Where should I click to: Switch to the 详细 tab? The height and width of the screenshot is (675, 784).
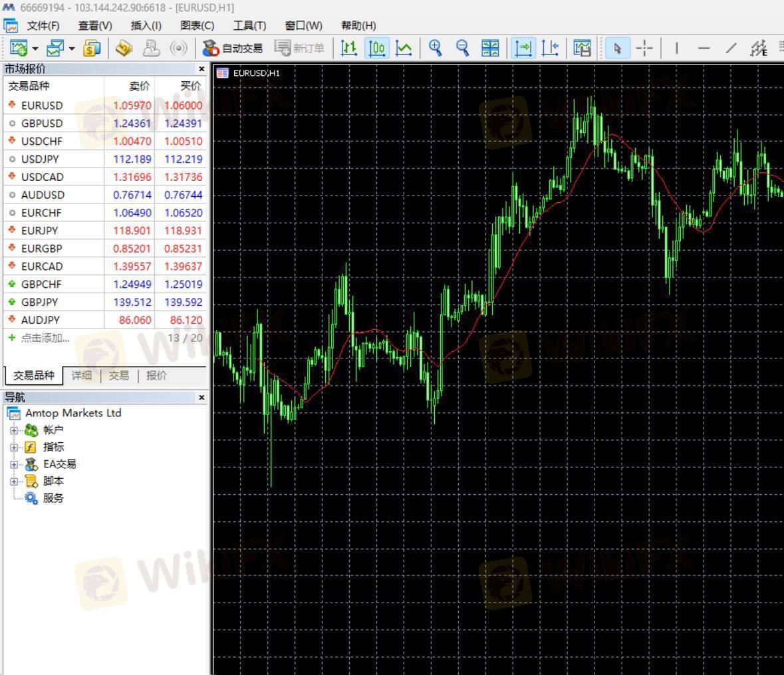click(82, 376)
